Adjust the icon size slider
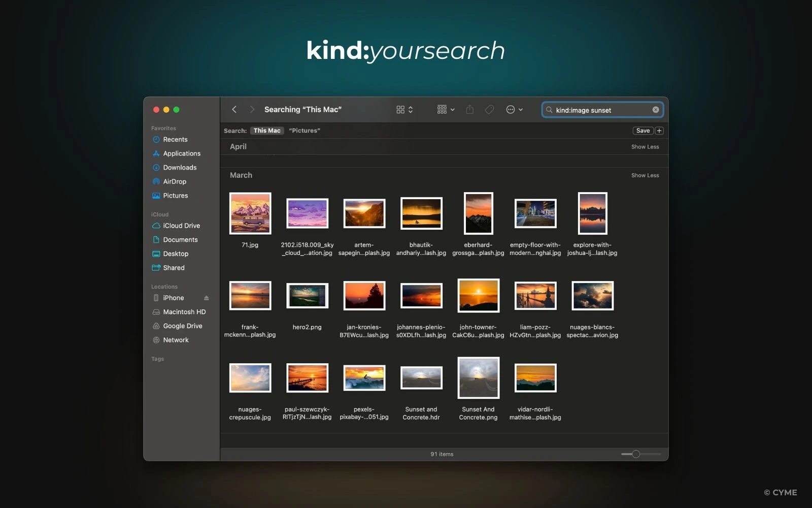The width and height of the screenshot is (812, 508). 636,454
